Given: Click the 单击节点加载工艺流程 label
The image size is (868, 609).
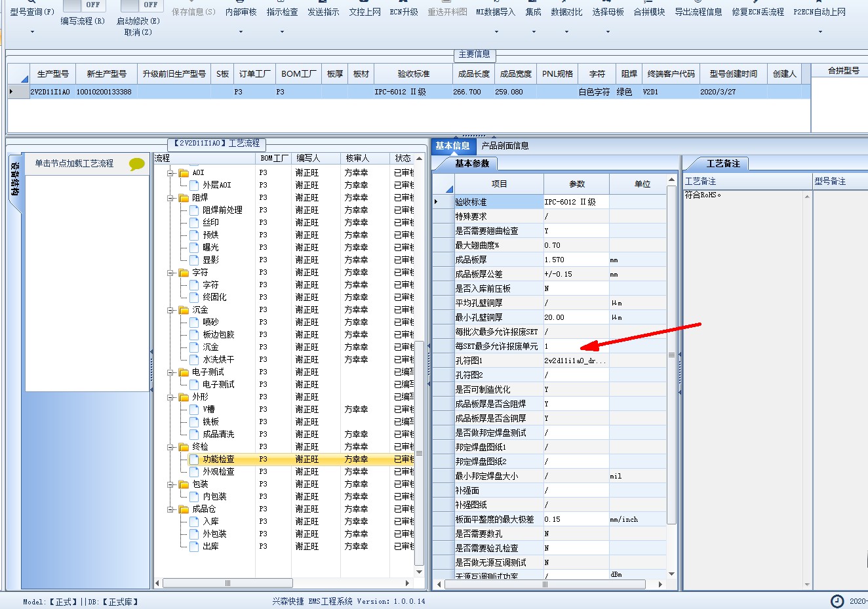Looking at the screenshot, I should coord(74,163).
